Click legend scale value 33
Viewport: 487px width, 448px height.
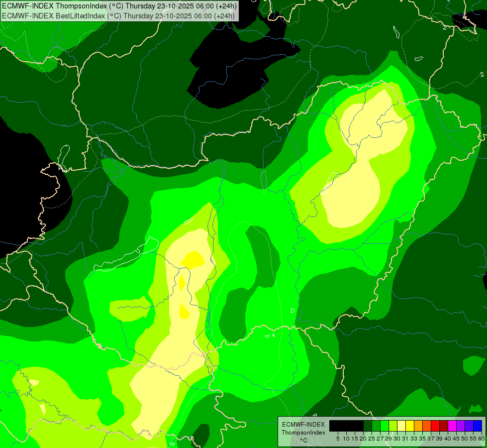point(414,439)
